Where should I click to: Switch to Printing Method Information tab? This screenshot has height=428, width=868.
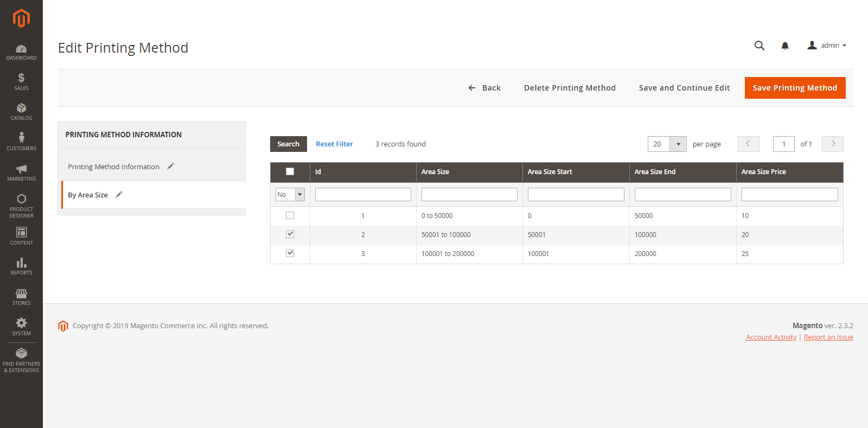click(x=113, y=167)
